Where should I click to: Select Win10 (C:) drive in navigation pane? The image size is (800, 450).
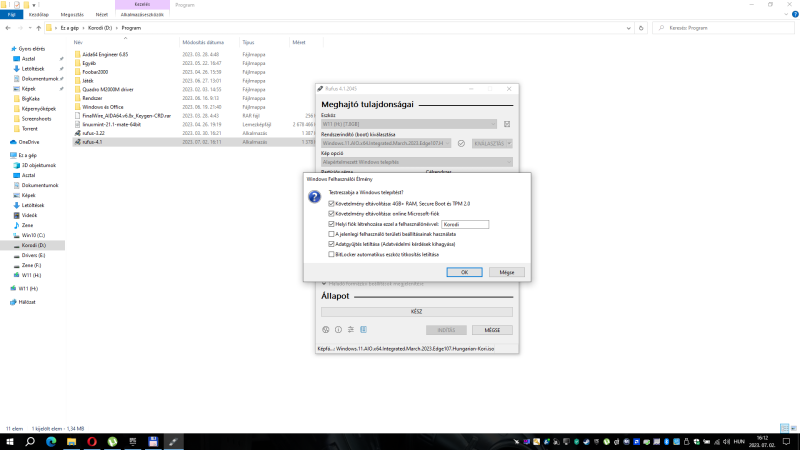(x=33, y=235)
